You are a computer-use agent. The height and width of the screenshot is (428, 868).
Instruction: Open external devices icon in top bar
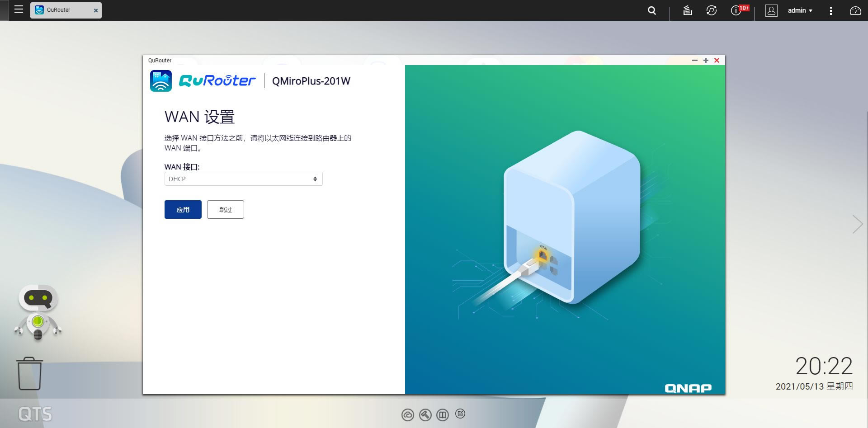pyautogui.click(x=712, y=10)
